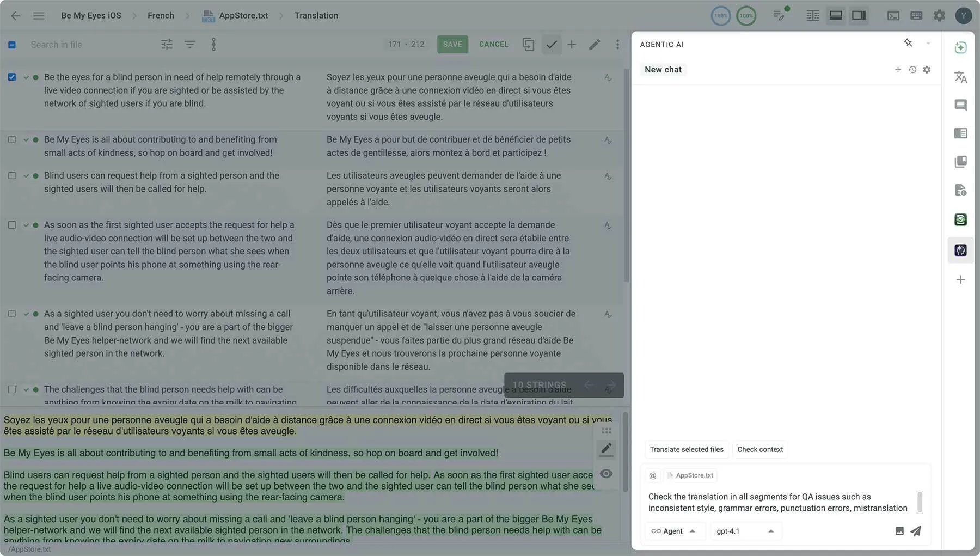Open the gpt-4.1 model dropdown
The height and width of the screenshot is (556, 980).
pos(745,531)
